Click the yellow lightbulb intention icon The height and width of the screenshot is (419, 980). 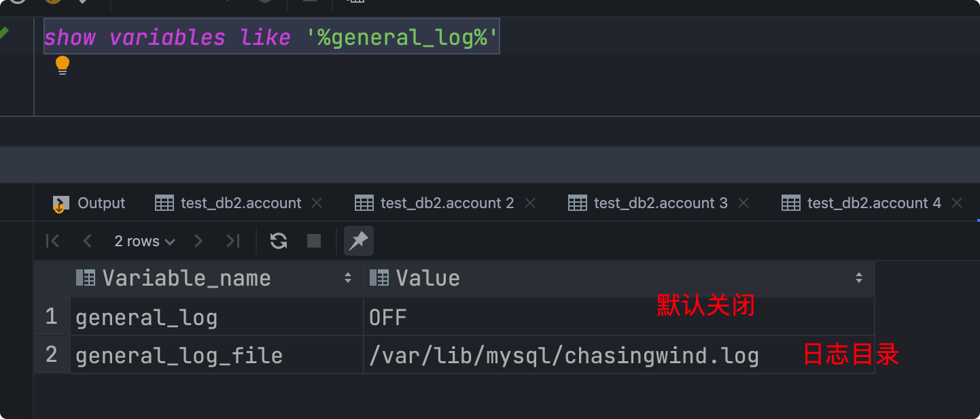pos(63,65)
